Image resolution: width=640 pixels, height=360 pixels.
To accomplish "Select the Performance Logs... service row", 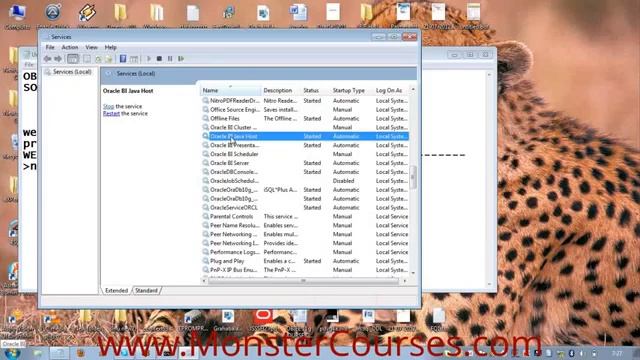I will pos(305,252).
